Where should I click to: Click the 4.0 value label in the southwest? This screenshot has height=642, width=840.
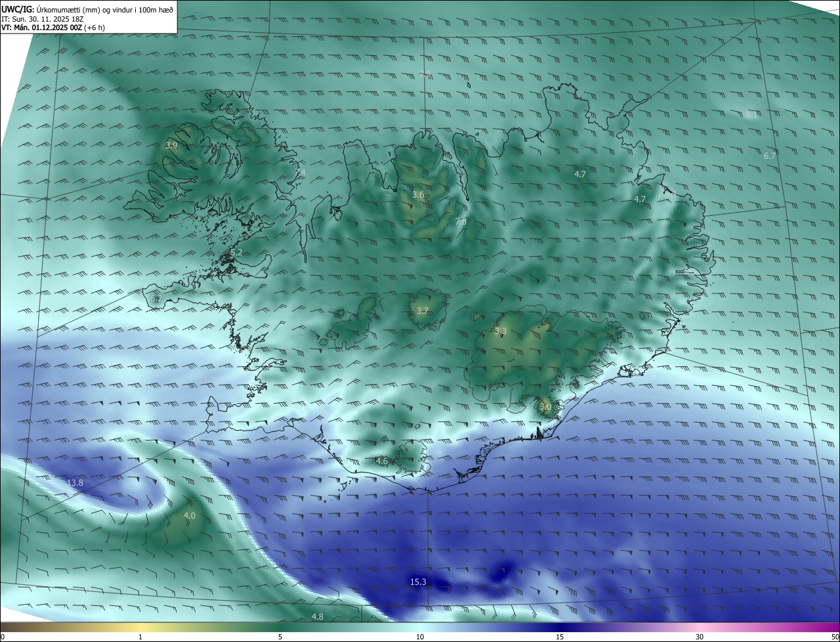[x=190, y=516]
